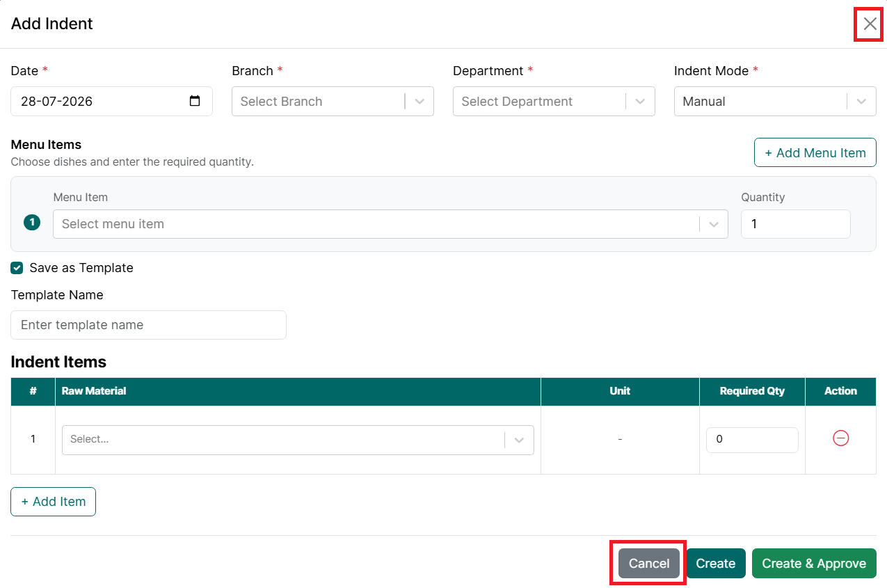Focus the Required Qty input
This screenshot has height=588, width=887.
point(752,440)
